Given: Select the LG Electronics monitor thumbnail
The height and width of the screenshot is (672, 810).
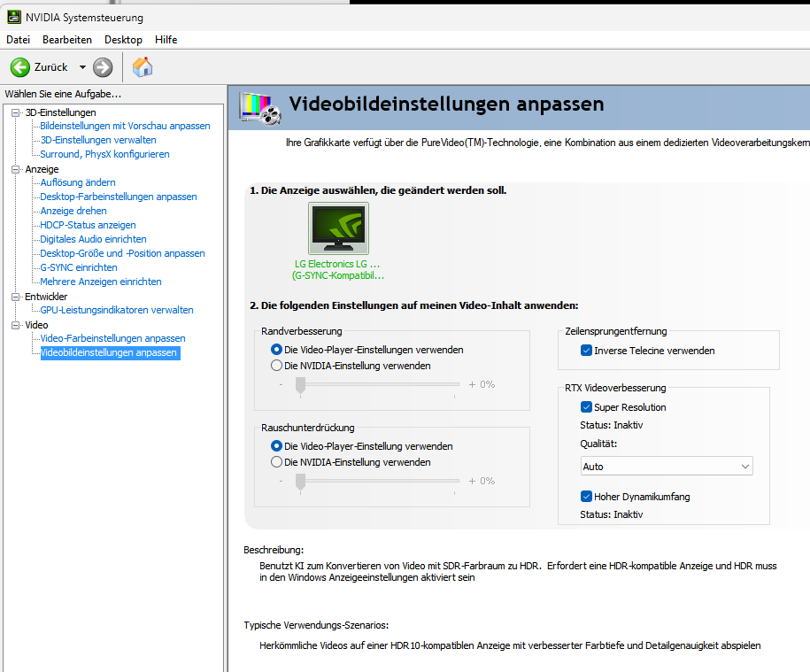Looking at the screenshot, I should tap(338, 228).
